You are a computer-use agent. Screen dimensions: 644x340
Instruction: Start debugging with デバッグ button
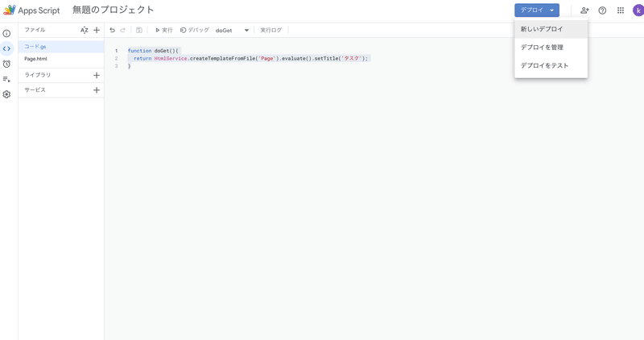click(195, 30)
